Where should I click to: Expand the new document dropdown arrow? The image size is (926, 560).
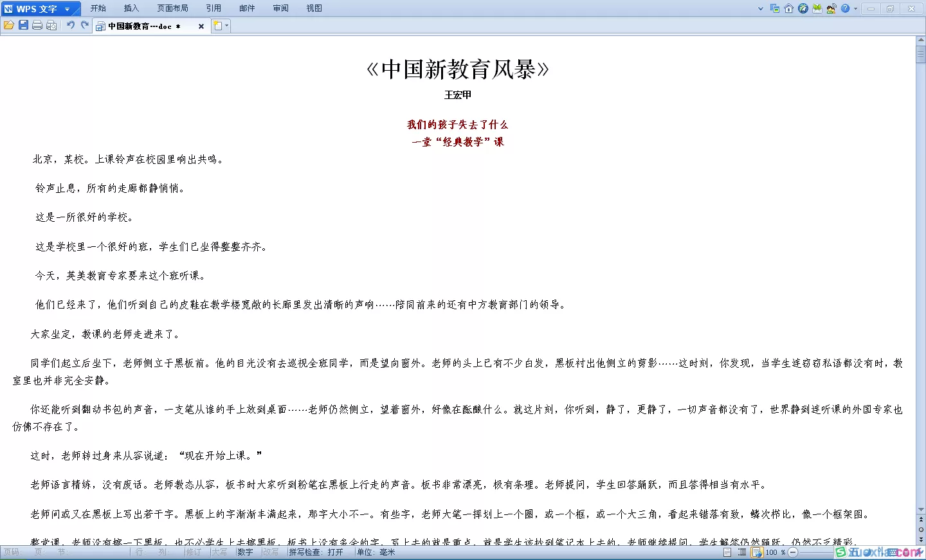226,26
